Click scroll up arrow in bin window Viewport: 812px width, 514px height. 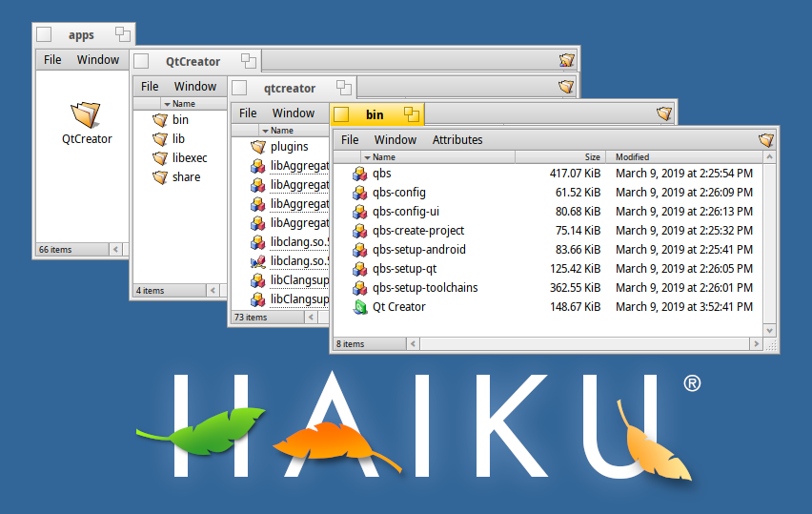tap(769, 157)
